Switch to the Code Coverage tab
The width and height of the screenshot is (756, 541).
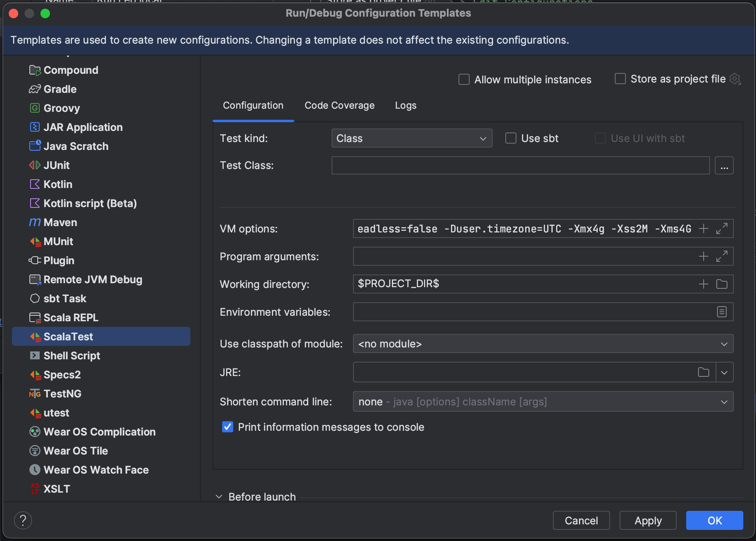339,106
